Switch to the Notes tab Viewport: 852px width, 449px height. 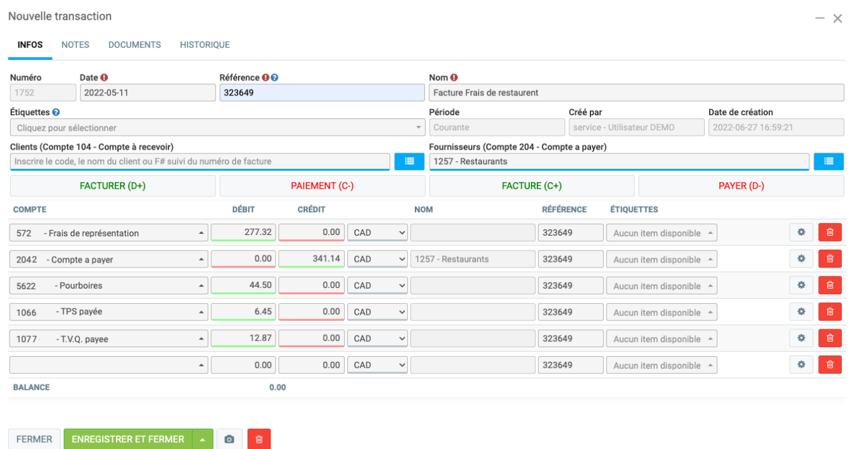[x=75, y=45]
